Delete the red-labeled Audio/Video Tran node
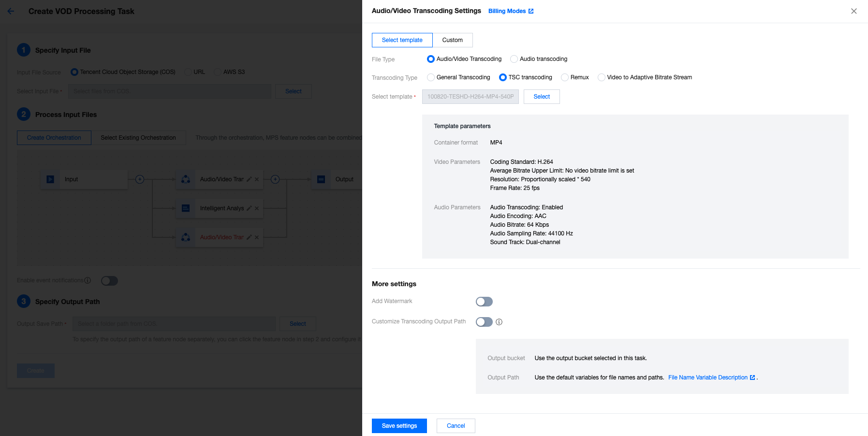Image resolution: width=868 pixels, height=436 pixels. (257, 237)
